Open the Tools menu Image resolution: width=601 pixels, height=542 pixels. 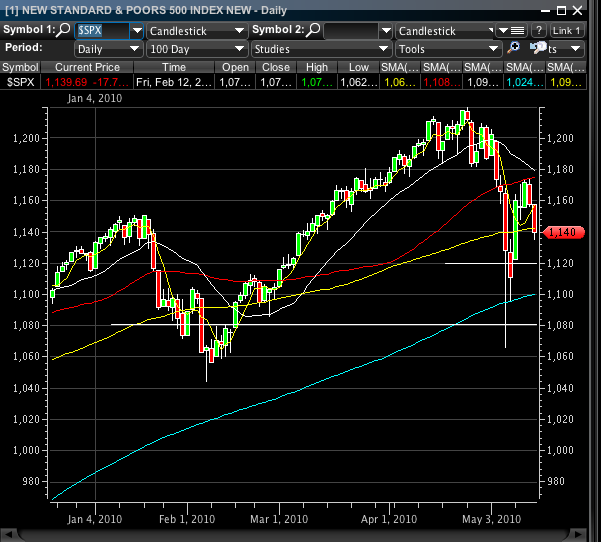(447, 48)
